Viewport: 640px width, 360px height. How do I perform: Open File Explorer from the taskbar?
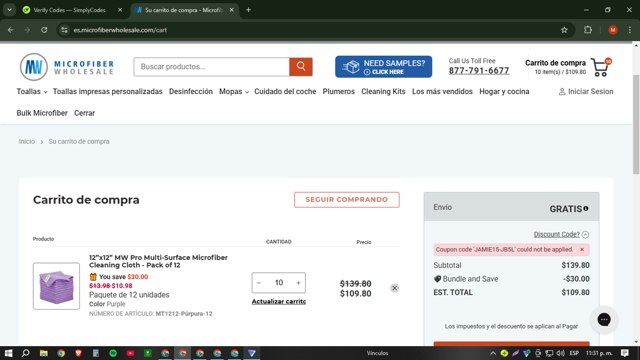coord(44,353)
